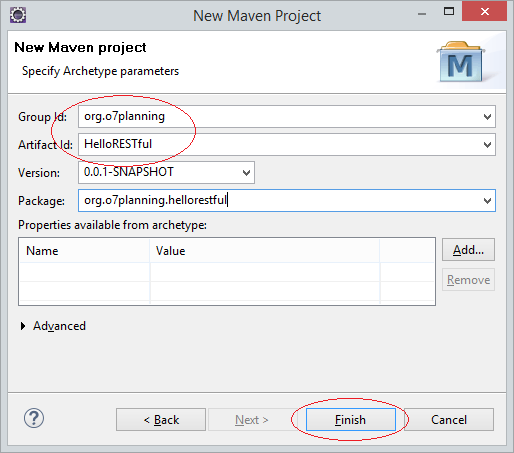514x453 pixels.
Task: Expand the Advanced section
Action: click(x=23, y=326)
